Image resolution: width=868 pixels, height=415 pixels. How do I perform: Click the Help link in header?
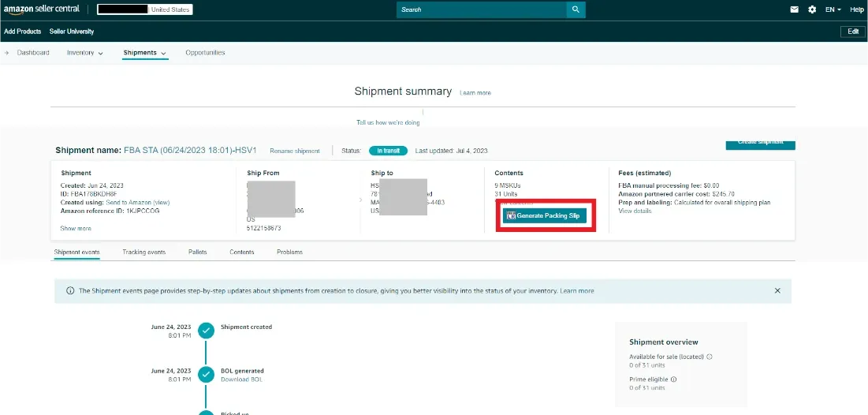[857, 9]
